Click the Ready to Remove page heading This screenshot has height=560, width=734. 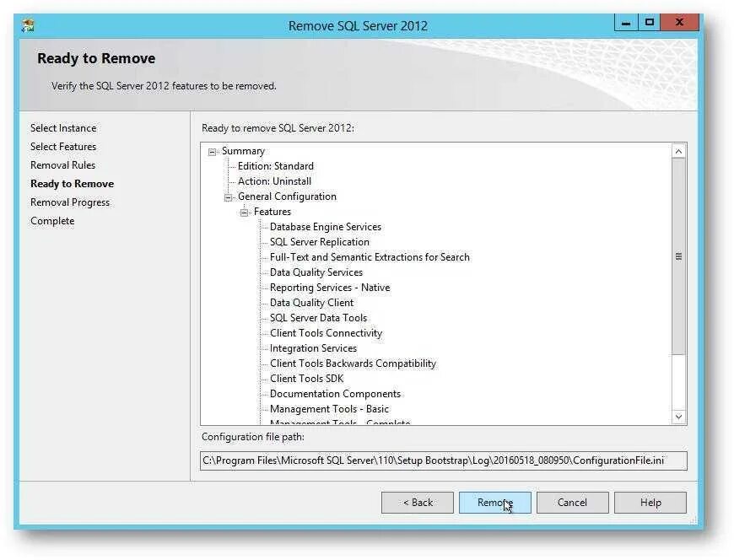tap(96, 58)
